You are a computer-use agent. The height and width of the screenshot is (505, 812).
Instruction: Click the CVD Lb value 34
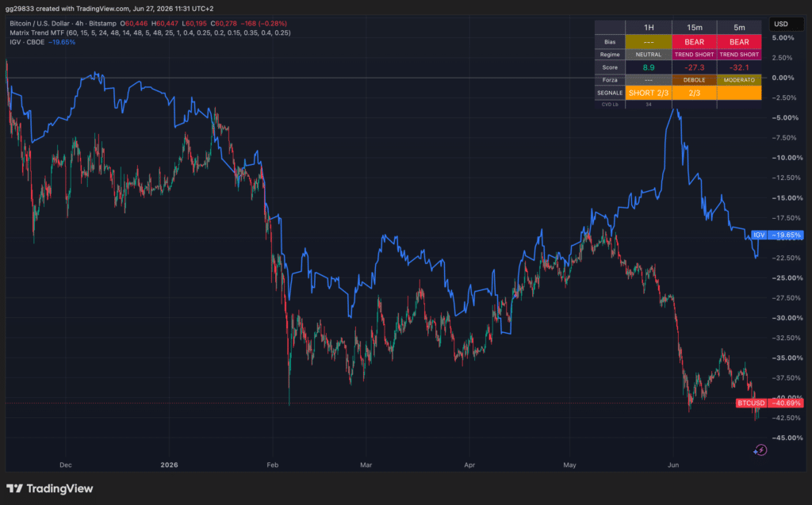[x=649, y=105]
